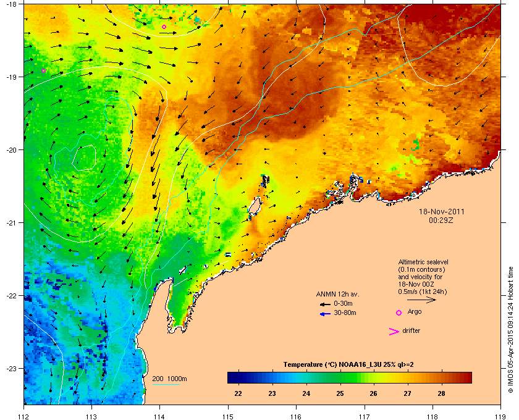
Task: Click the latitude axis label '-18'
Action: (12, 4)
